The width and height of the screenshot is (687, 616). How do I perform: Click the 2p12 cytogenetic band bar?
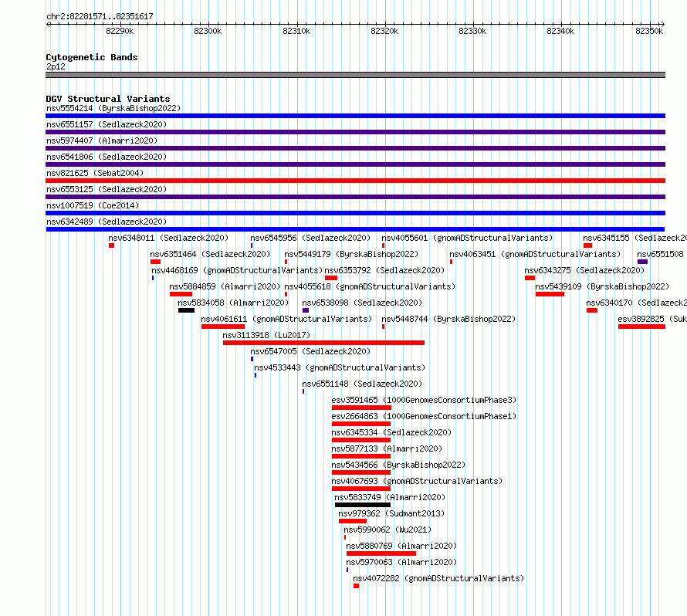pos(355,75)
